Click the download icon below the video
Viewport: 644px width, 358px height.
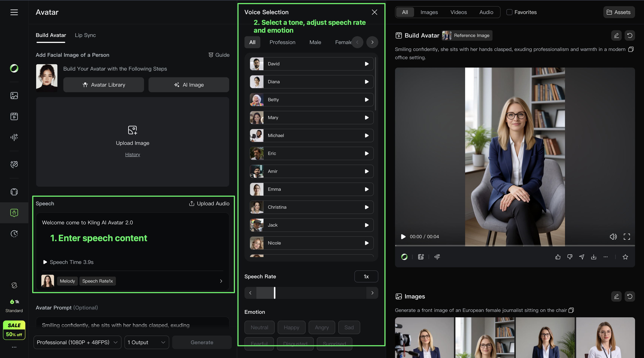[x=594, y=257]
